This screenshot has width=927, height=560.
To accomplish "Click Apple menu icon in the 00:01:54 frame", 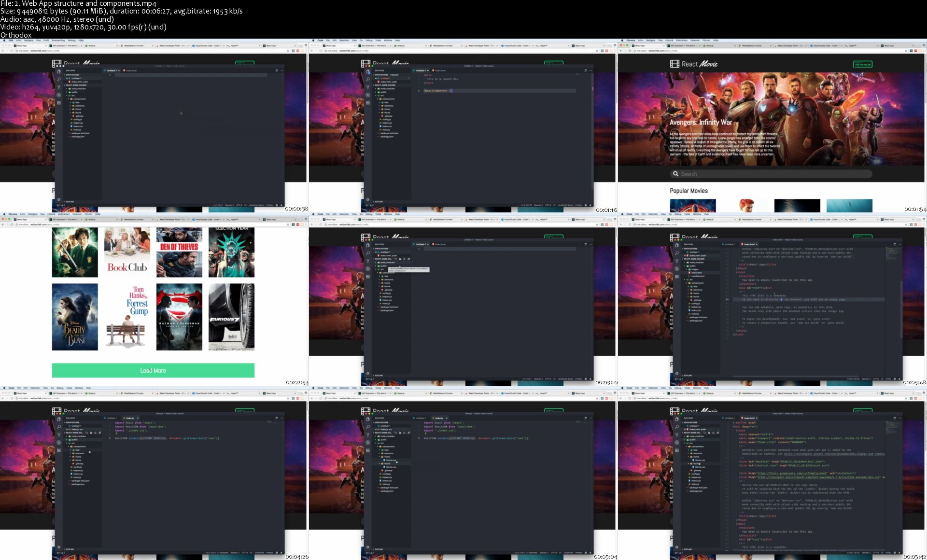I will pos(622,40).
